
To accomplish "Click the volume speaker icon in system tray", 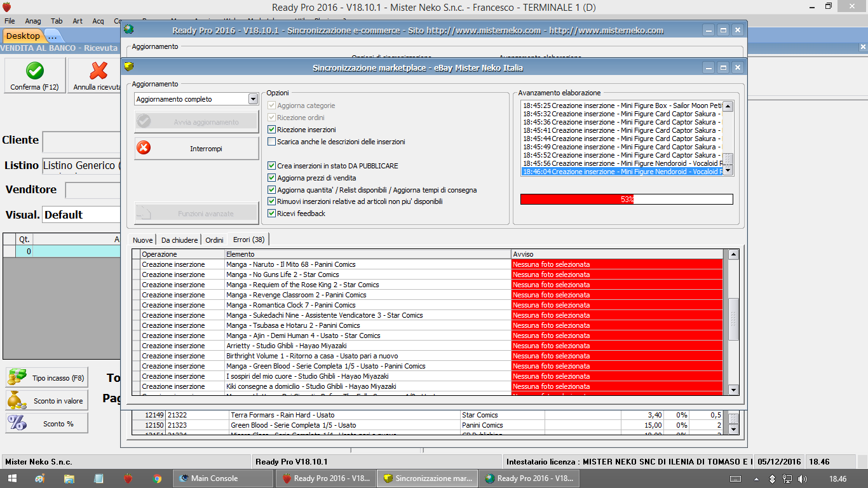I will (x=803, y=478).
